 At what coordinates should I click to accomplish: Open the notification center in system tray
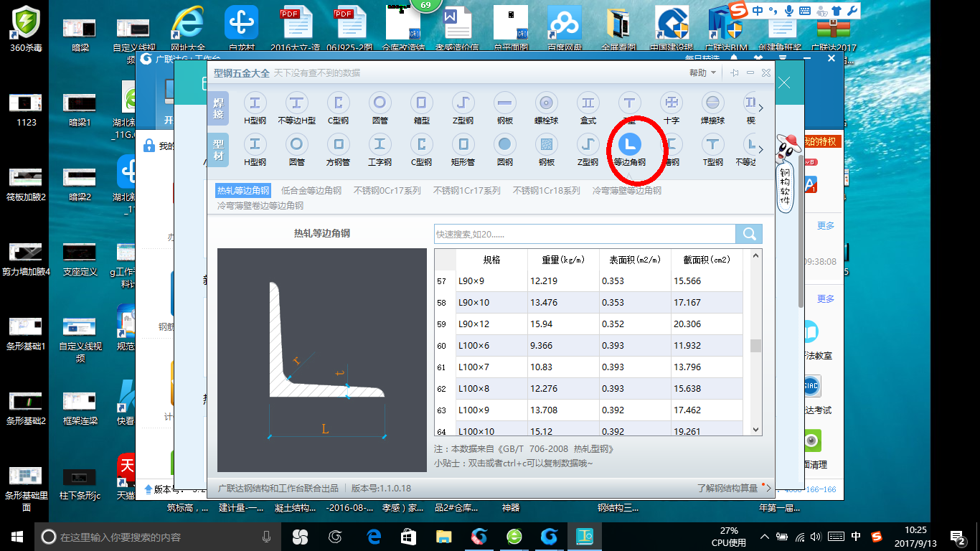pyautogui.click(x=957, y=537)
